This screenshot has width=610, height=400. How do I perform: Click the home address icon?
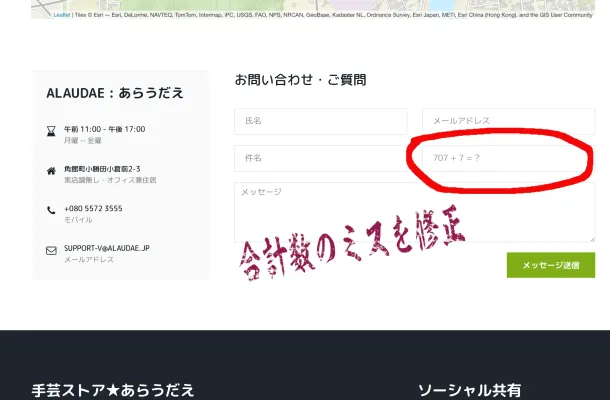tap(51, 170)
